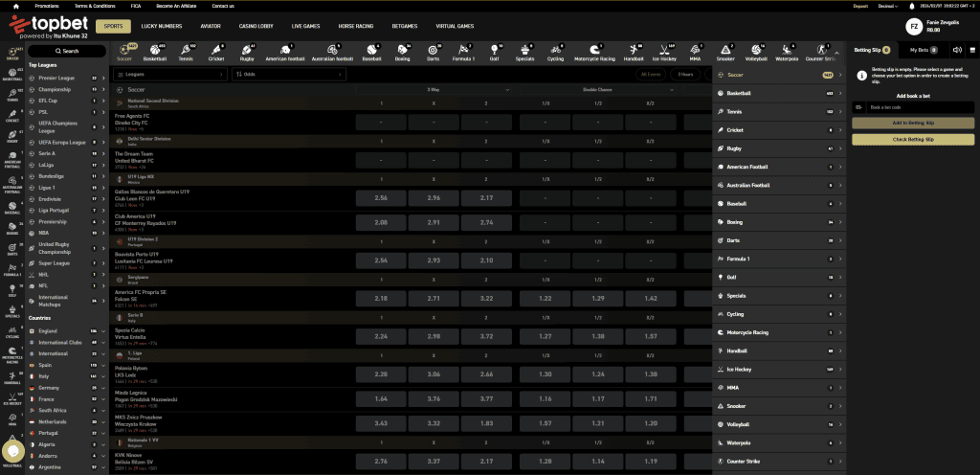Open Premier League in Top Leagues
The width and height of the screenshot is (980, 475).
66,79
